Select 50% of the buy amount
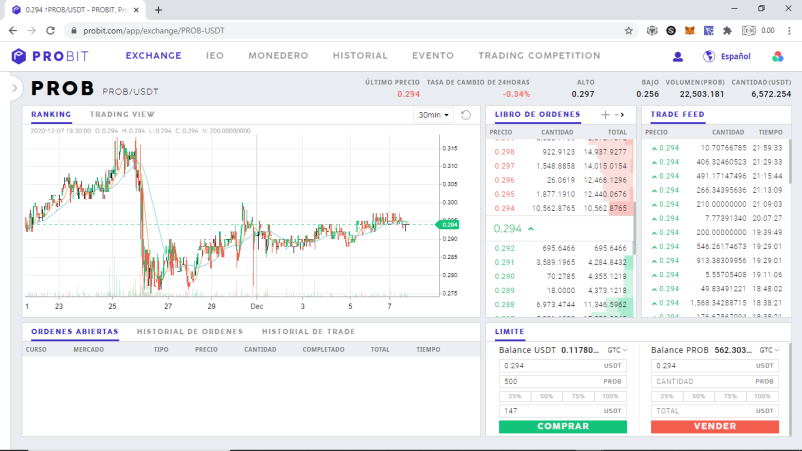 coord(547,396)
